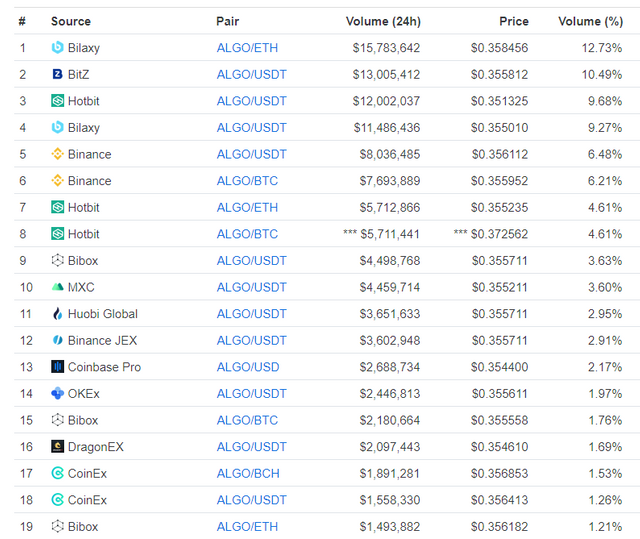
Task: Open ALGO/BTC pair in Binance row 6
Action: [247, 181]
